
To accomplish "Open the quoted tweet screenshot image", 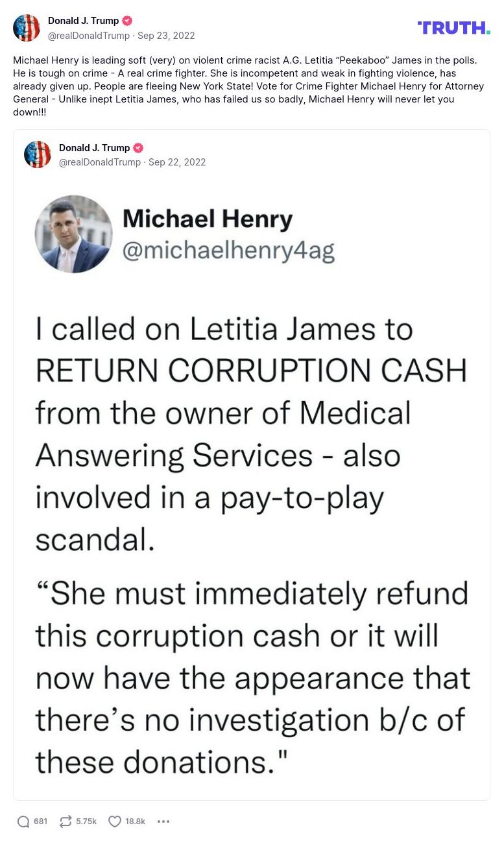I will (252, 487).
